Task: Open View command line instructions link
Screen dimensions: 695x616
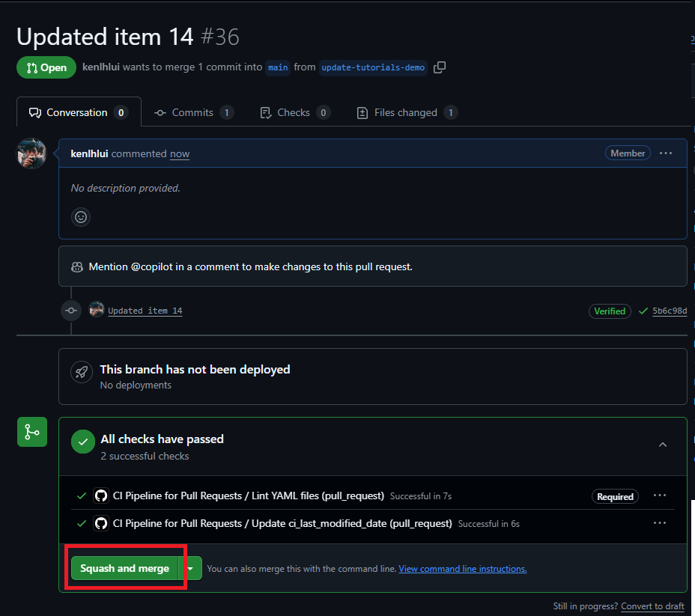Action: (x=462, y=569)
